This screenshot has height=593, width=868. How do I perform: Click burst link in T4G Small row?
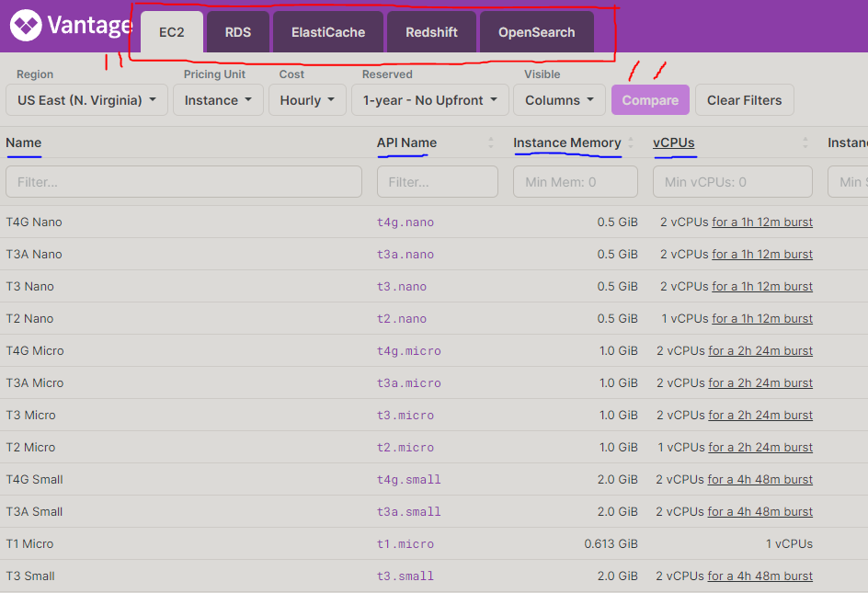(x=760, y=480)
